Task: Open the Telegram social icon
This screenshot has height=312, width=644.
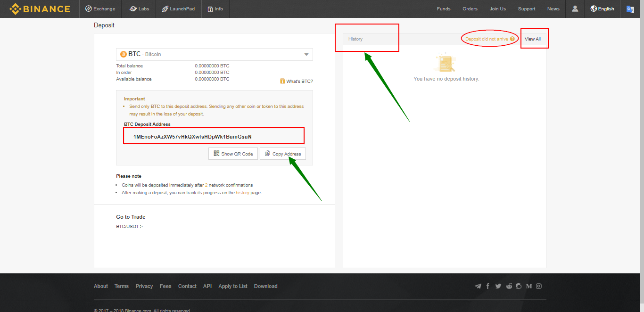Action: (x=478, y=286)
